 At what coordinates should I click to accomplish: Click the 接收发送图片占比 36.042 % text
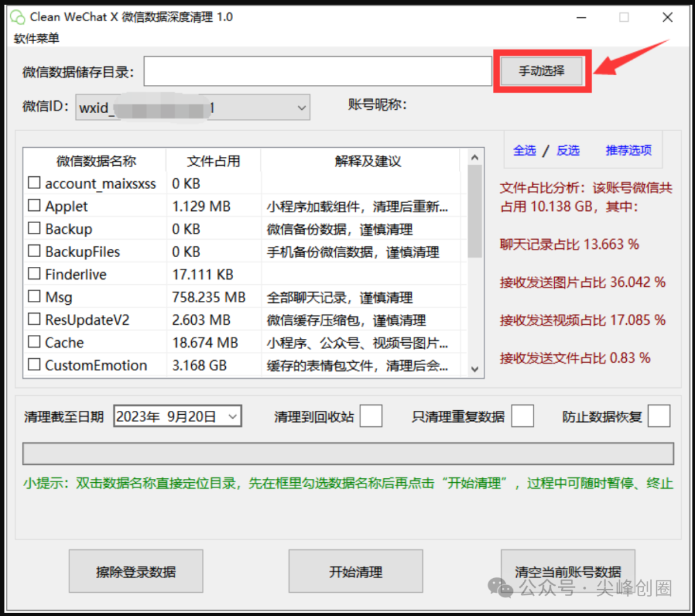(582, 282)
